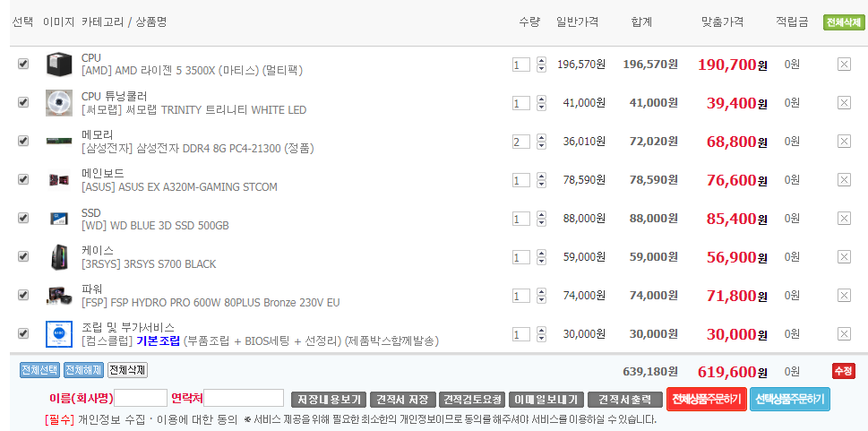Uncheck the CPU 튜닝쿨러 row checkbox
The height and width of the screenshot is (431, 868).
(x=23, y=102)
